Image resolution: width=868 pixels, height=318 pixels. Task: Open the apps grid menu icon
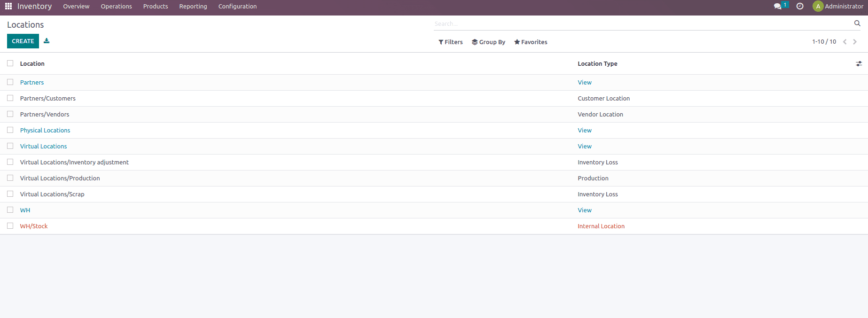coord(8,6)
